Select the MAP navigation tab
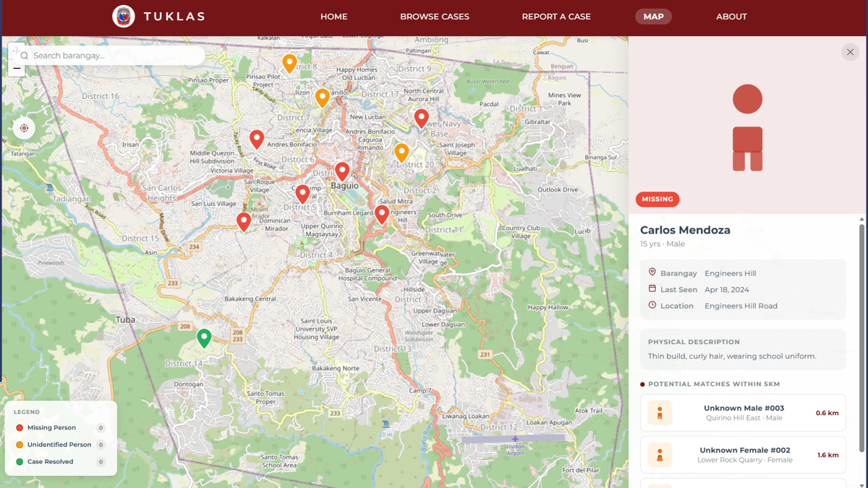Viewport: 868px width, 488px height. (x=653, y=16)
